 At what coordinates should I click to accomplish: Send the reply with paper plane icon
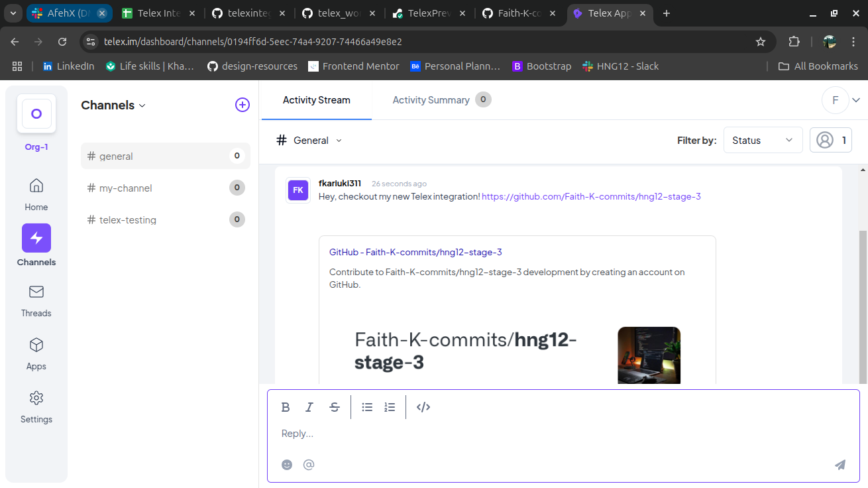click(840, 465)
